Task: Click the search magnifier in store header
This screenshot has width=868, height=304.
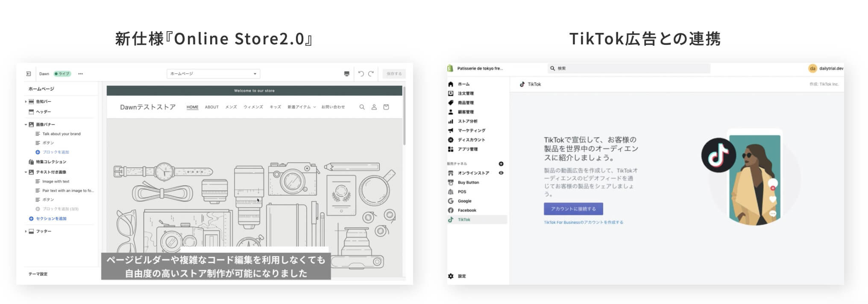Action: point(362,107)
